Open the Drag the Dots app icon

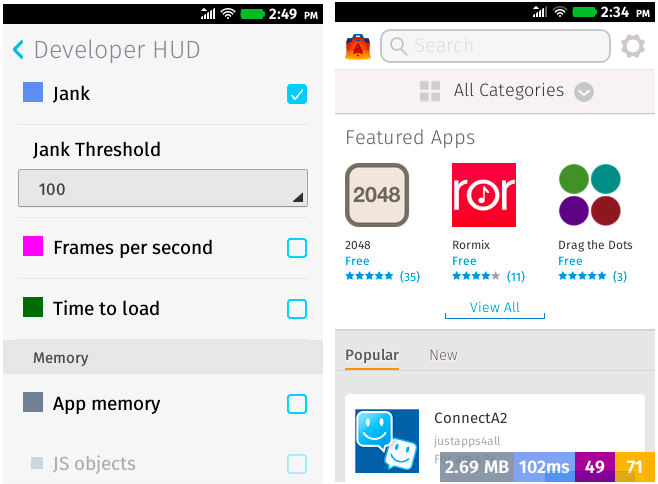click(590, 195)
